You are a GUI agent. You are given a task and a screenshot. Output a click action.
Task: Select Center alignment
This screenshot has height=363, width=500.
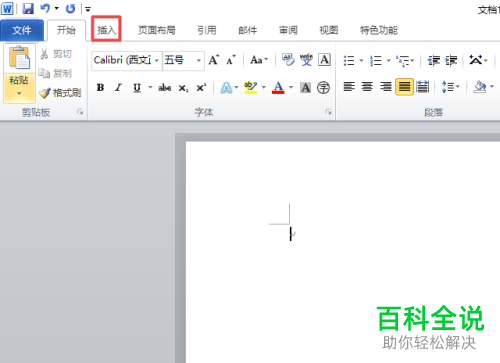click(x=367, y=87)
